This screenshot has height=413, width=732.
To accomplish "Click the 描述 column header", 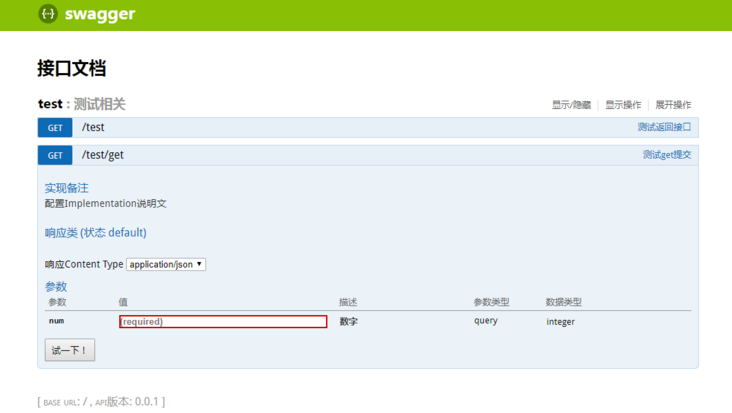I will coord(348,302).
